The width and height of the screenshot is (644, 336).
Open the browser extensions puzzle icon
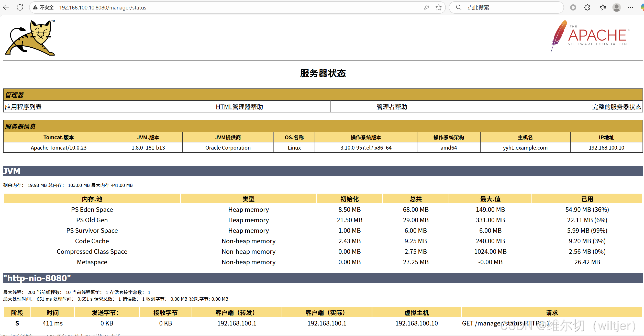[587, 7]
